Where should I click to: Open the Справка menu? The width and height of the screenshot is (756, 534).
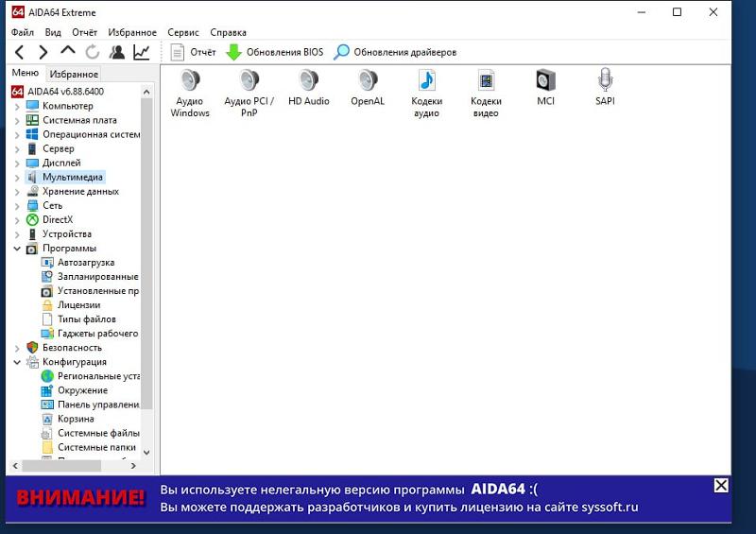point(228,32)
